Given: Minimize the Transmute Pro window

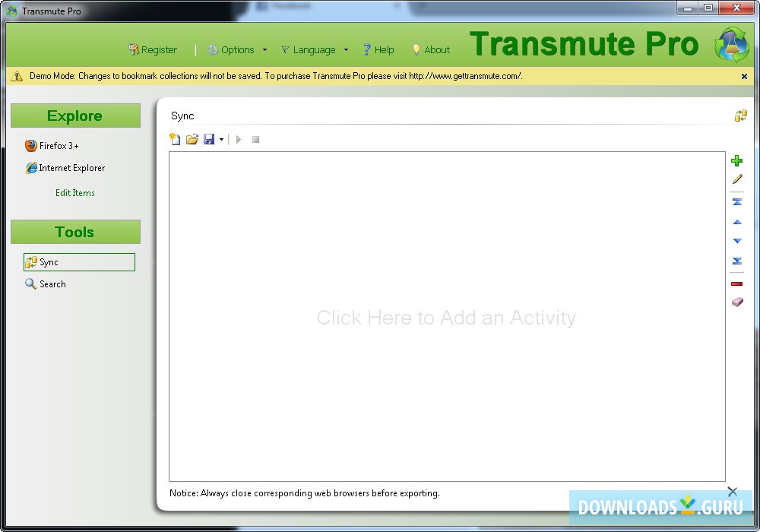Looking at the screenshot, I should (687, 8).
